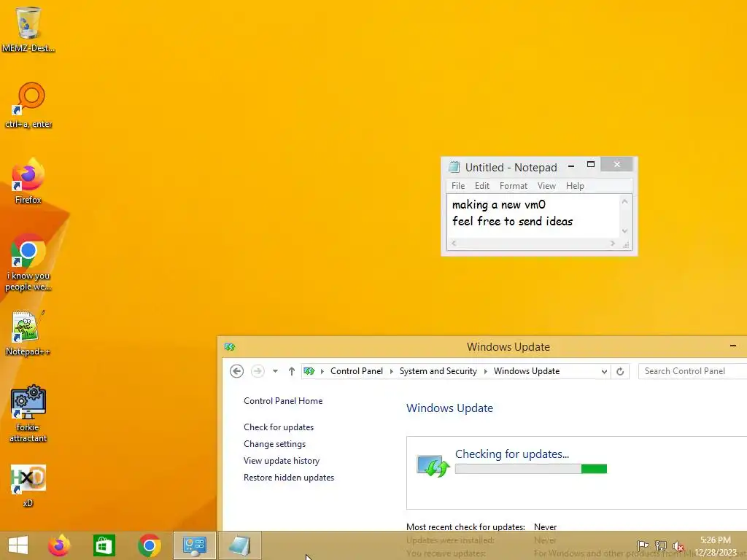The width and height of the screenshot is (747, 560).
Task: Select the Windows Update breadcrumb
Action: click(527, 371)
